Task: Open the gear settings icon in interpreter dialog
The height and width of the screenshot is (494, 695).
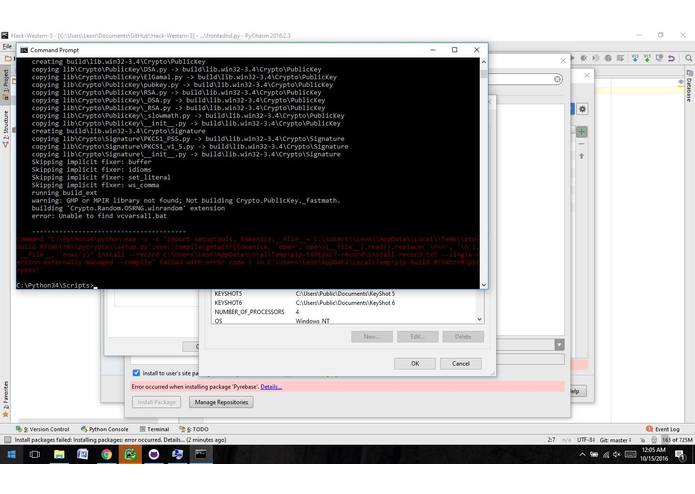Action: 582,109
